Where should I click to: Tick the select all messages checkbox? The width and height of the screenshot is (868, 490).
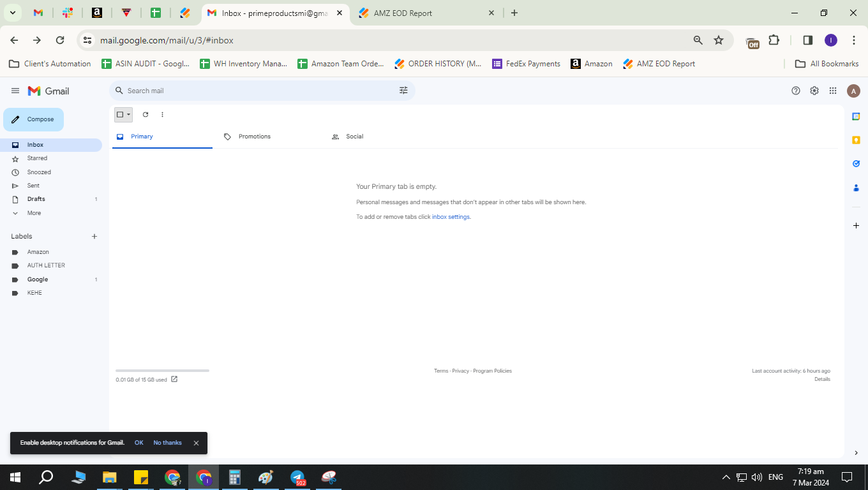click(x=119, y=115)
